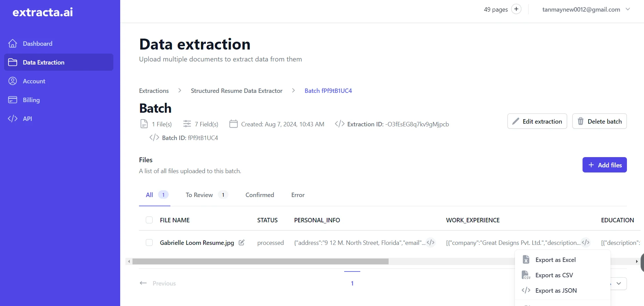Switch to the To Review tab
This screenshot has width=644, height=306.
(x=207, y=195)
